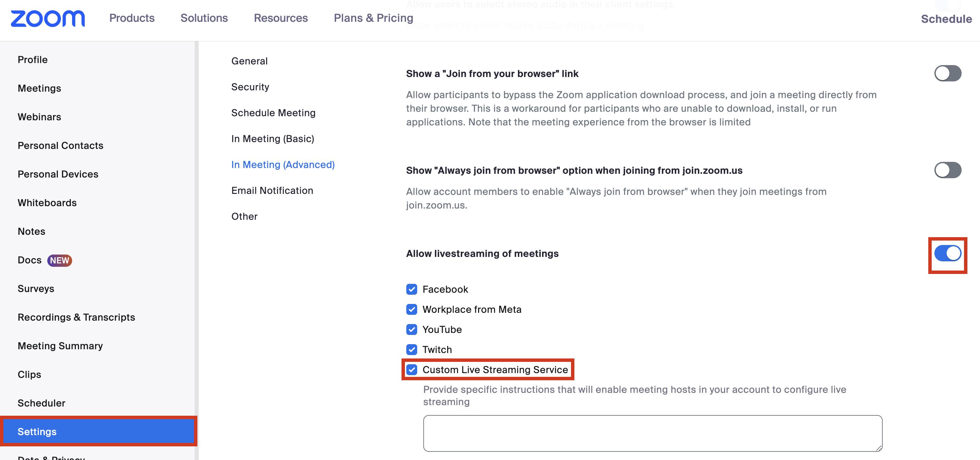The width and height of the screenshot is (980, 460).
Task: Open the Products menu
Action: tap(132, 18)
